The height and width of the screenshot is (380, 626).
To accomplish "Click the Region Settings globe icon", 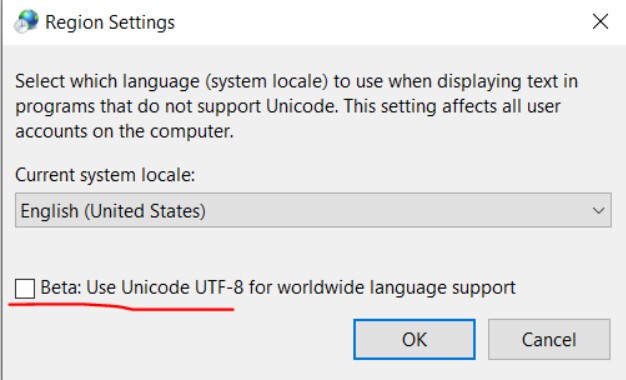I will coord(26,21).
